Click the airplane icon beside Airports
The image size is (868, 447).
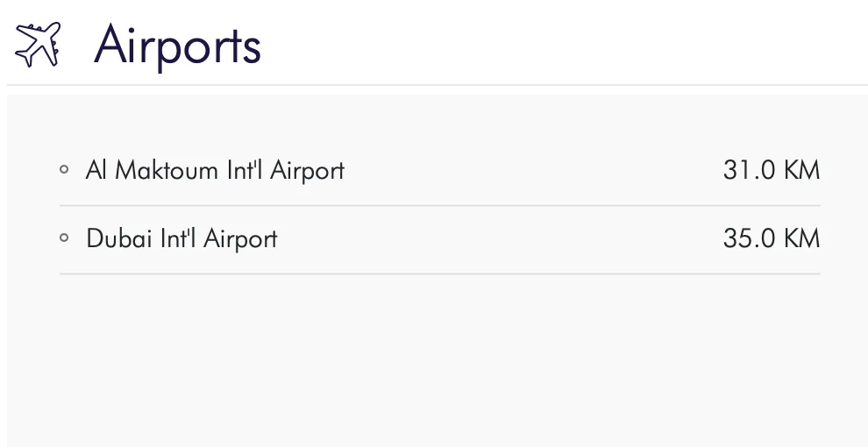(x=39, y=44)
